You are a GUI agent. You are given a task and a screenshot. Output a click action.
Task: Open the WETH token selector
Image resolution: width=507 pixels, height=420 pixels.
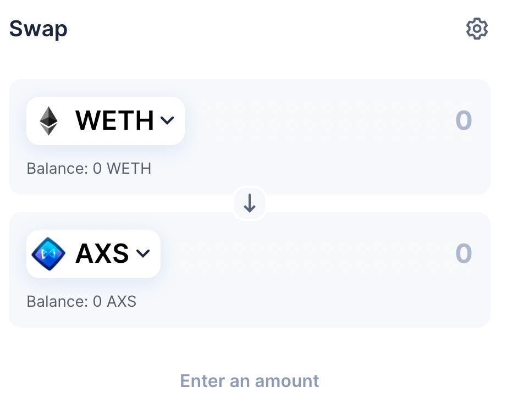click(x=106, y=120)
